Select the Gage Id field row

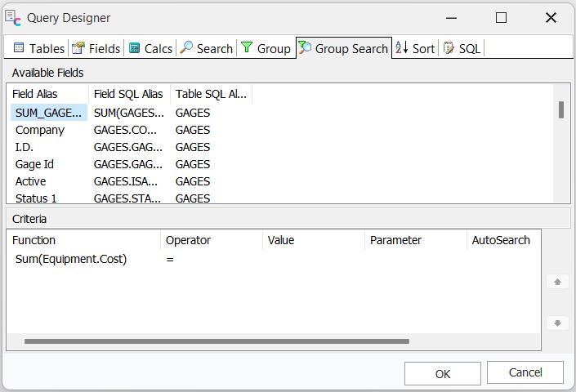[x=34, y=164]
